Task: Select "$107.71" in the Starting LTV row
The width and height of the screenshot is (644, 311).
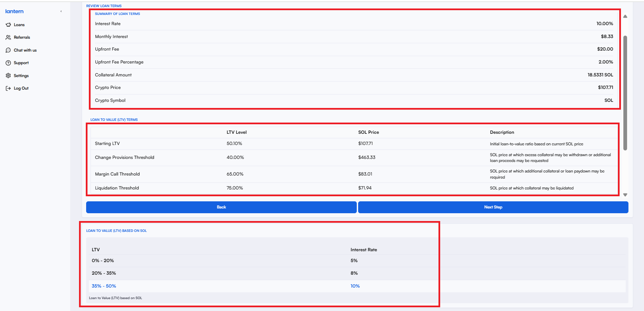Action: [366, 144]
